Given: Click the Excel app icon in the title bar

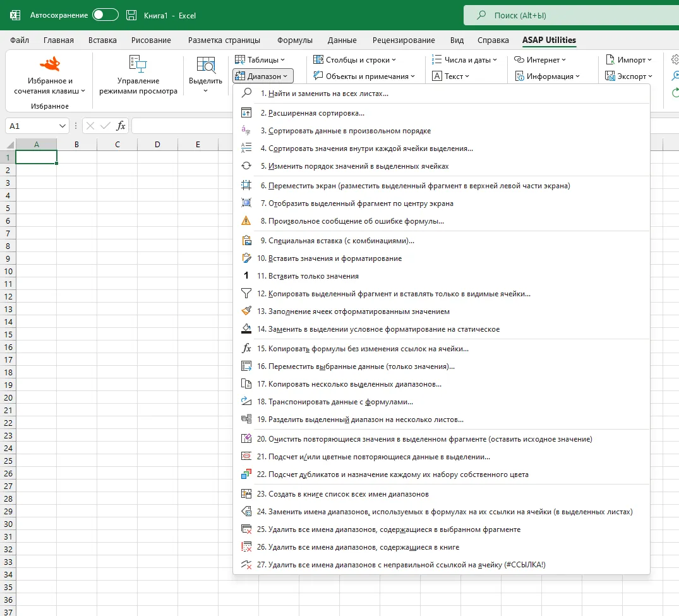Looking at the screenshot, I should click(x=15, y=15).
